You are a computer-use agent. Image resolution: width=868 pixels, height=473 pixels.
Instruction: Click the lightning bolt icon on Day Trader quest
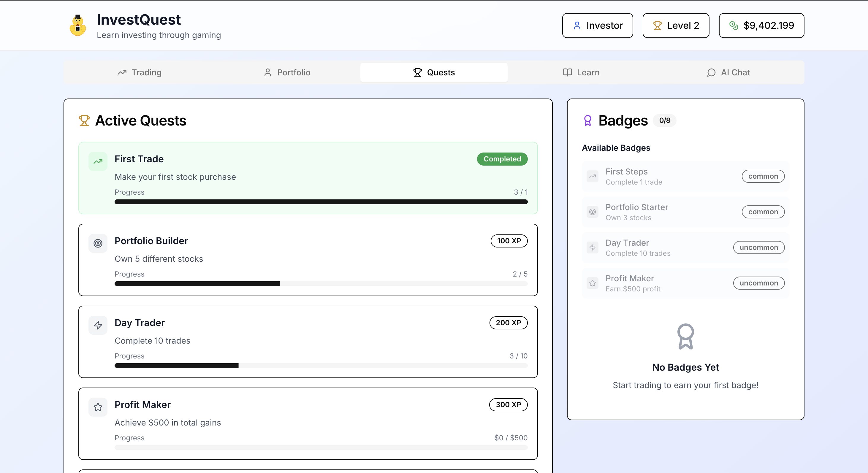[98, 325]
